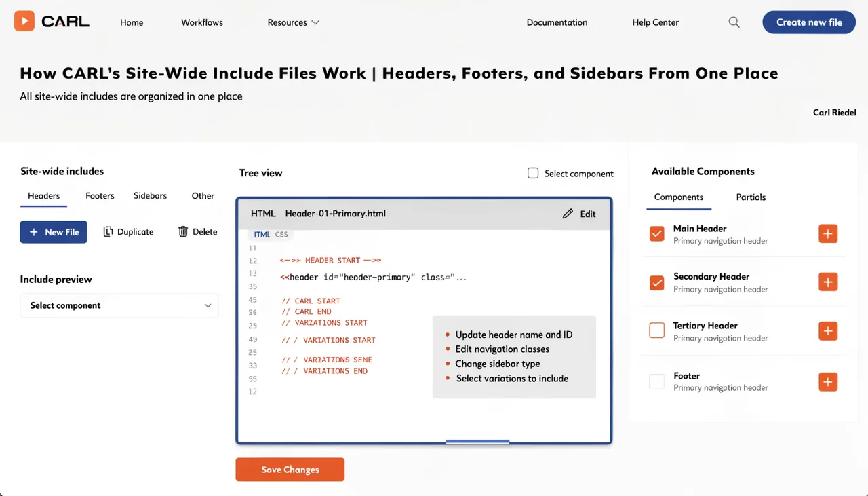Click Create new file button

point(809,22)
